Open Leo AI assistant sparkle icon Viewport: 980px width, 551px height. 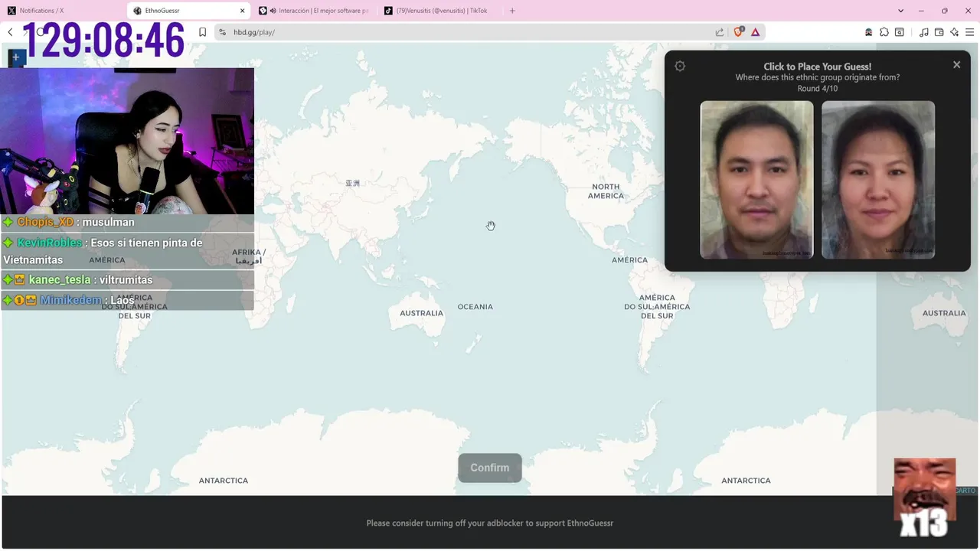click(x=955, y=32)
